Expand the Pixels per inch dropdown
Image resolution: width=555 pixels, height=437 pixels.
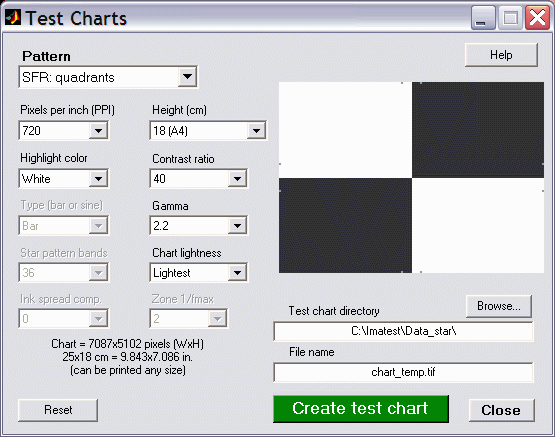(64, 131)
